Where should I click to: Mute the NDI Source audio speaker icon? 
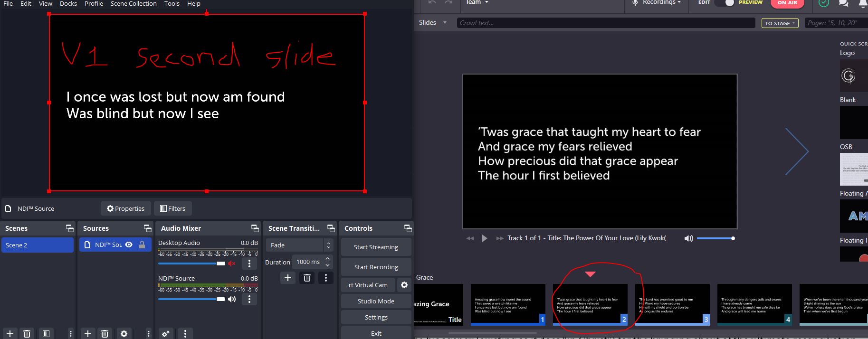(232, 299)
